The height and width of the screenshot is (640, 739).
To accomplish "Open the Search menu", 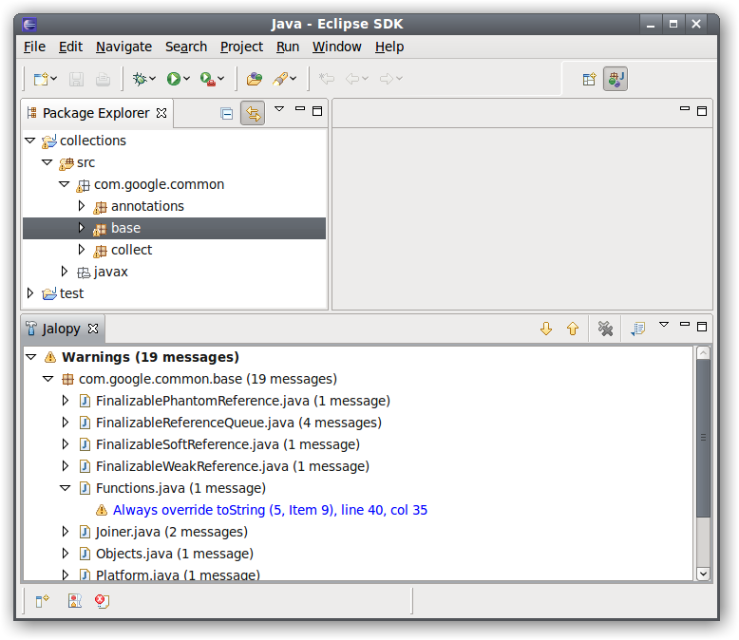I will click(186, 47).
